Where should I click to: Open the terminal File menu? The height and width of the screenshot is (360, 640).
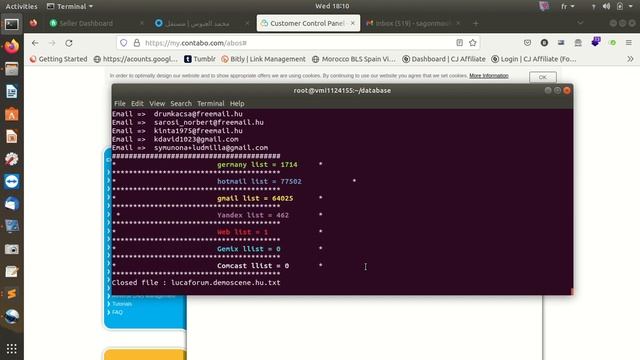120,104
